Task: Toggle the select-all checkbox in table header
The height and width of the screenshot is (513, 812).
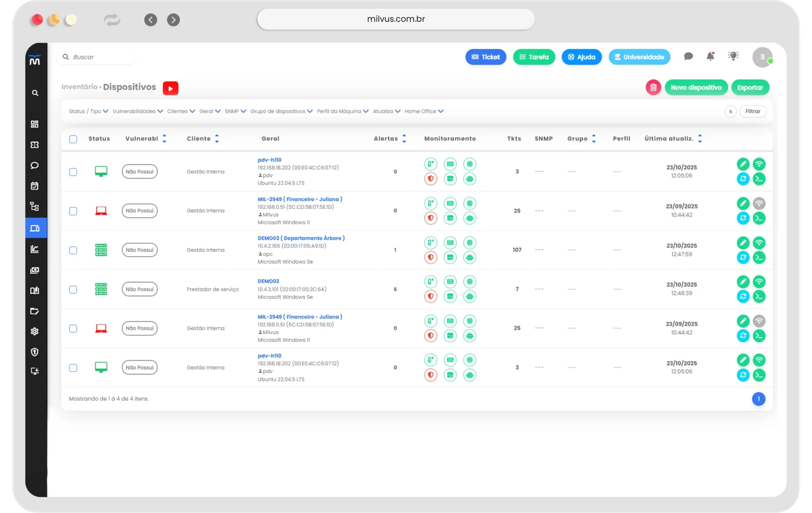Action: click(73, 139)
